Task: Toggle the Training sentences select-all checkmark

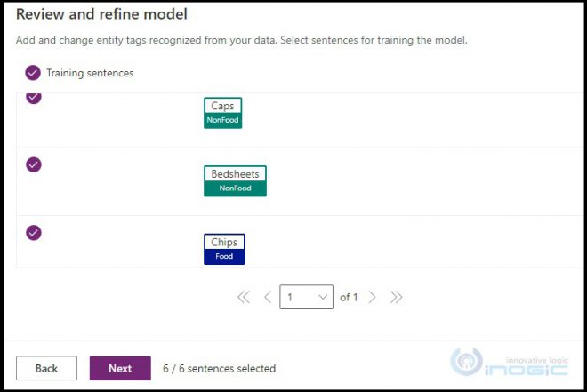Action: pyautogui.click(x=33, y=73)
